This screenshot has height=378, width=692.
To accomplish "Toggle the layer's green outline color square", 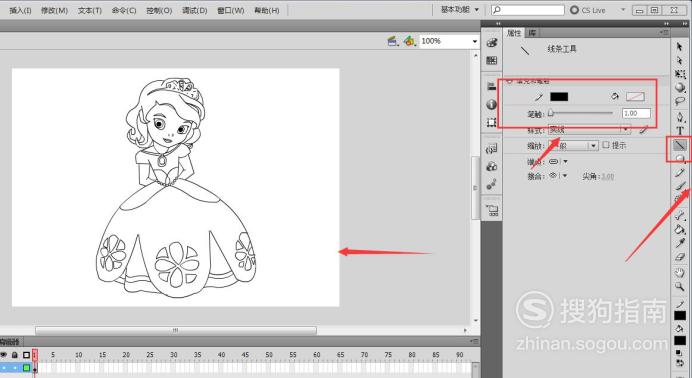I will click(x=26, y=367).
